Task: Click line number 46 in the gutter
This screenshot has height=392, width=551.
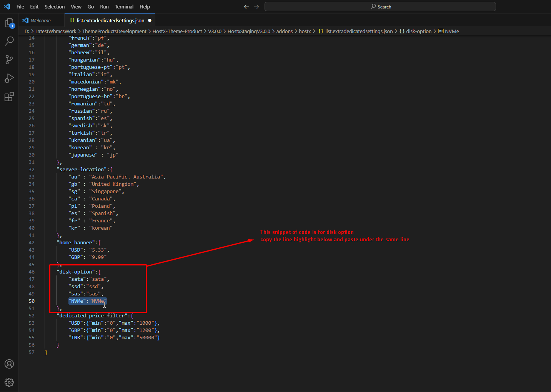Action: 32,272
